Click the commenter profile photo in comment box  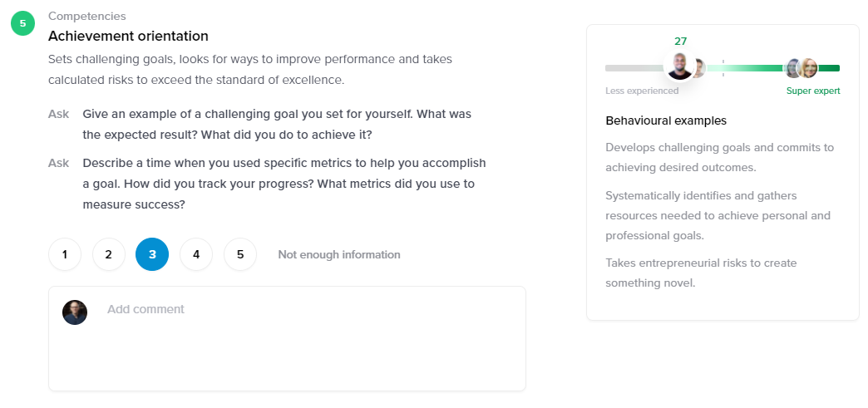click(75, 312)
